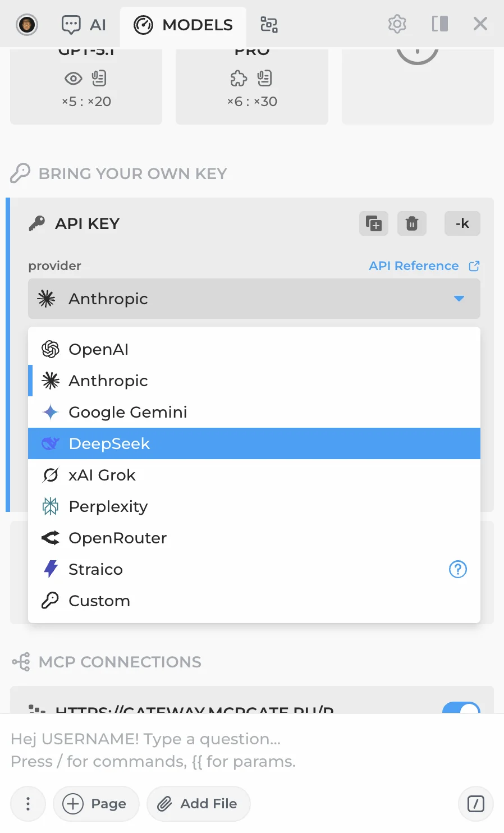Open the settings gear icon
Screen dimensions: 504x833
[x=397, y=24]
